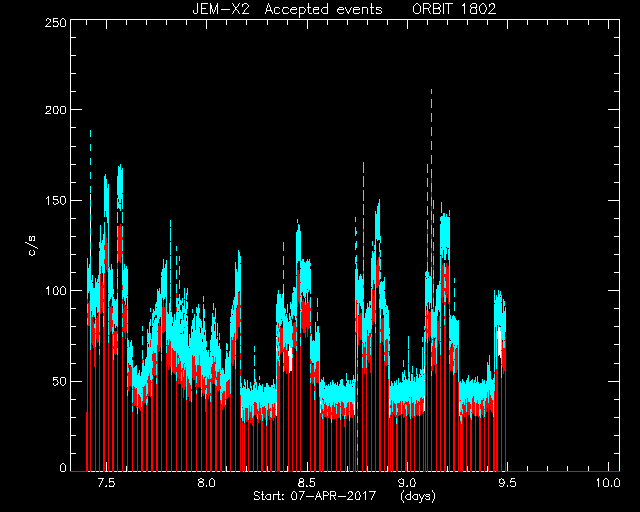Click the 'Start: 07-APR-2017' label
Image resolution: width=640 pixels, height=512 pixels.
(314, 496)
